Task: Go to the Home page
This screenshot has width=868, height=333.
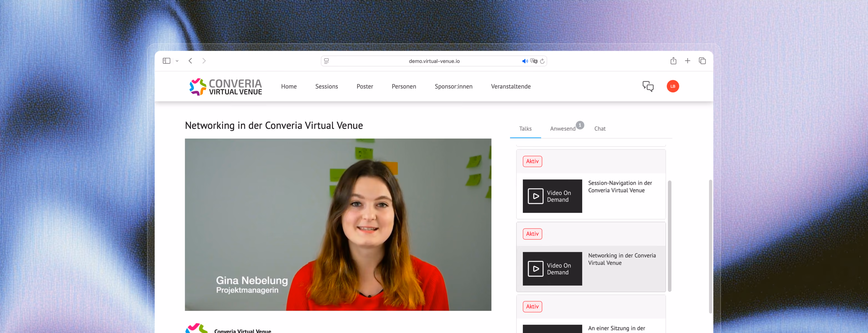Action: (289, 86)
